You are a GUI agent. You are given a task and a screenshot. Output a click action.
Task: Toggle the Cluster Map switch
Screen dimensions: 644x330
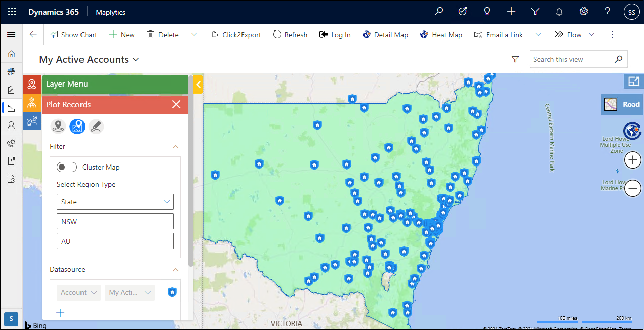tap(67, 167)
